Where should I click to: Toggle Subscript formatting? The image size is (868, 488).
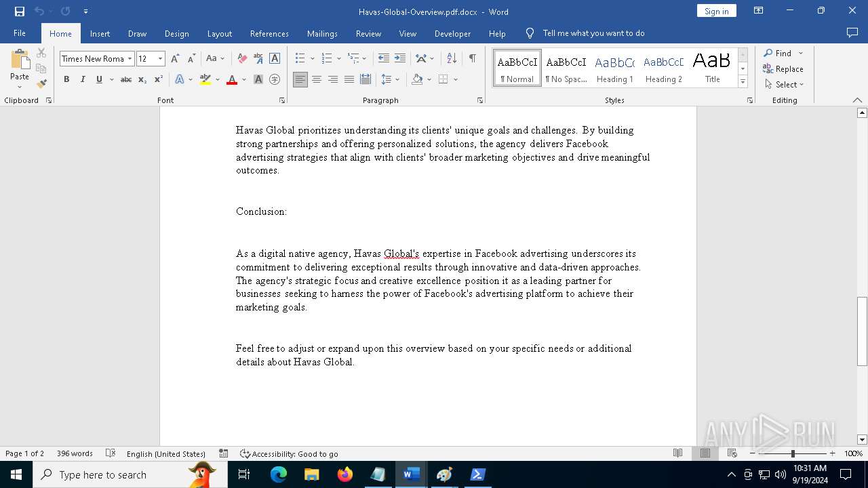click(142, 80)
